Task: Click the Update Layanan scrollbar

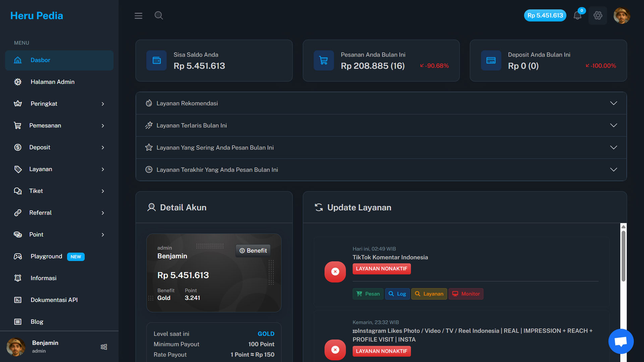Action: pos(623,256)
